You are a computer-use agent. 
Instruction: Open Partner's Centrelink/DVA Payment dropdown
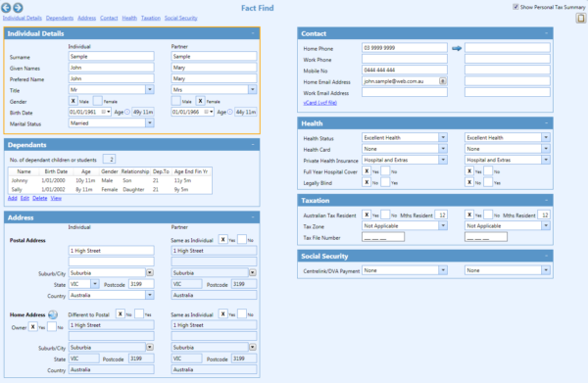[x=546, y=270]
